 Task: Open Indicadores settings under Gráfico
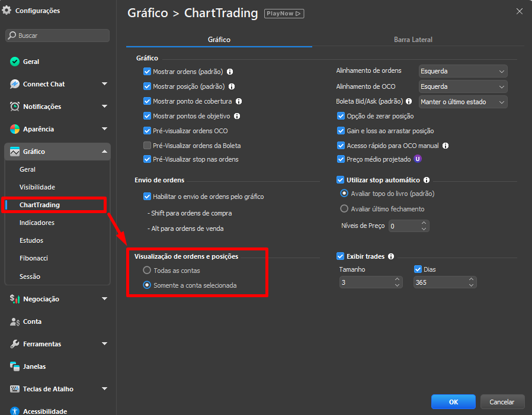(37, 223)
